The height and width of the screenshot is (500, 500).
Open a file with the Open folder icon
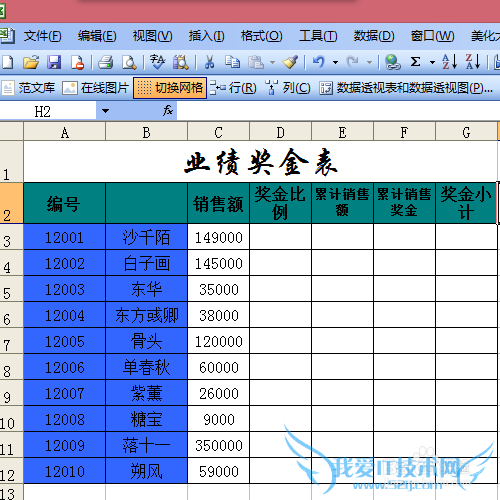pos(31,62)
